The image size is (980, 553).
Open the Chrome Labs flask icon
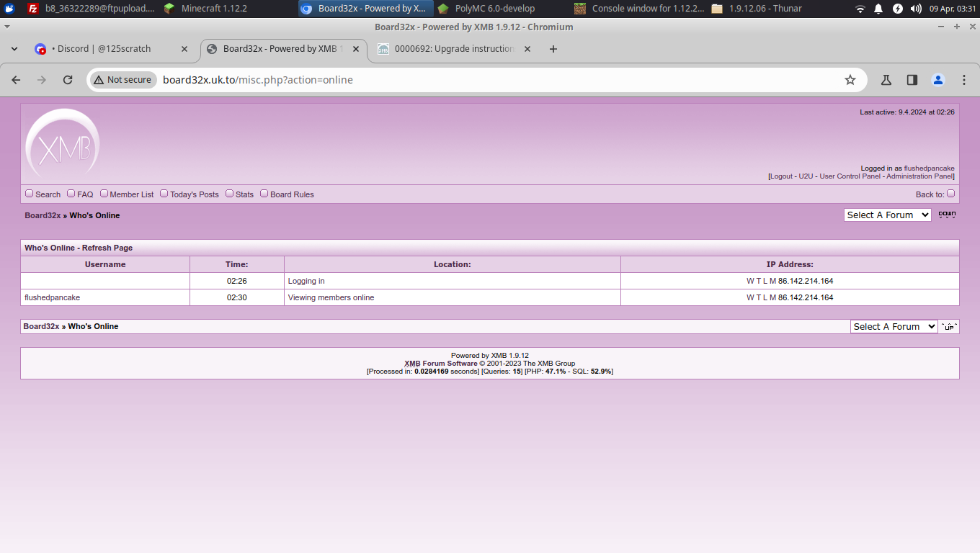click(886, 80)
